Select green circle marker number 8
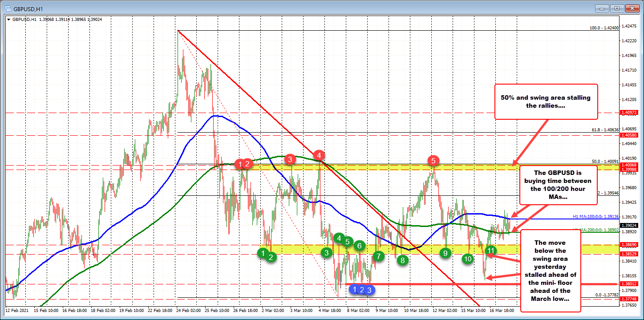 point(402,260)
